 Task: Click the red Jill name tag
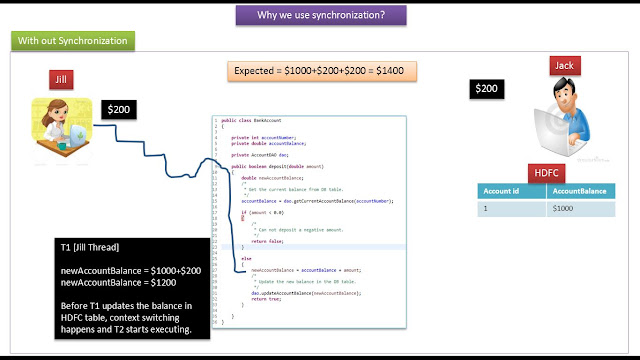pyautogui.click(x=61, y=80)
